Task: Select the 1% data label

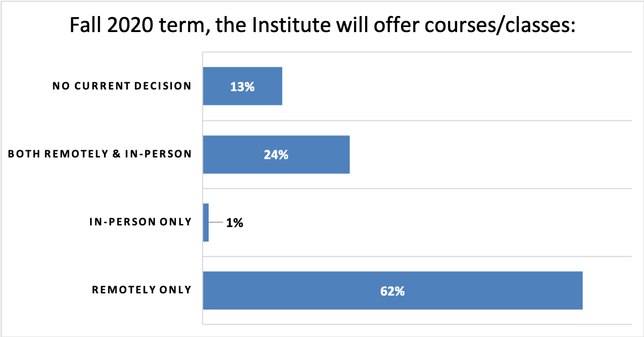Action: (234, 223)
